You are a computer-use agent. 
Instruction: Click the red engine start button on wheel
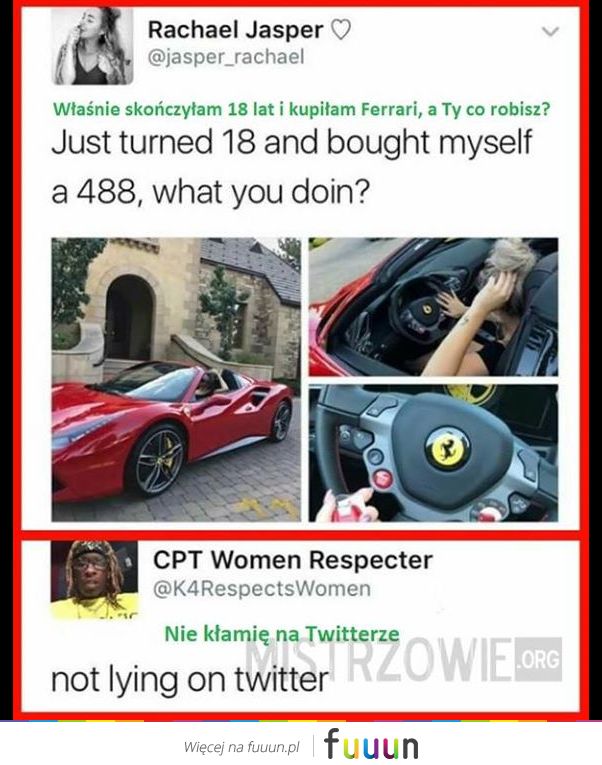pyautogui.click(x=381, y=478)
